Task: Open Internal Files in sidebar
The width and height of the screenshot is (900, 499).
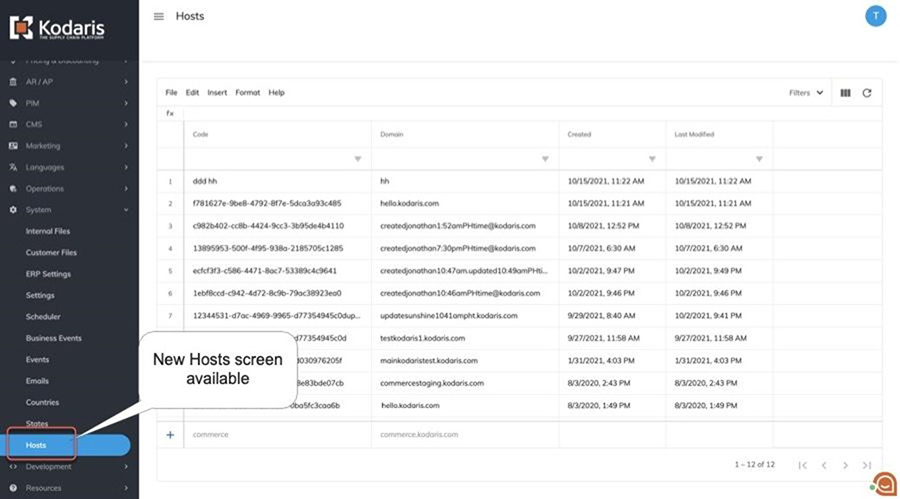Action: tap(48, 231)
